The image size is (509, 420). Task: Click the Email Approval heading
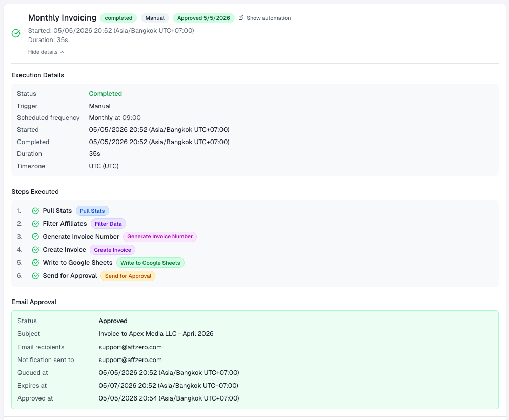pos(34,302)
